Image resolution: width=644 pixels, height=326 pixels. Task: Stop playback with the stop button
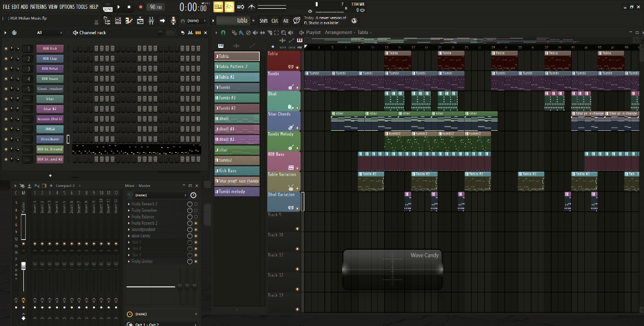(129, 7)
